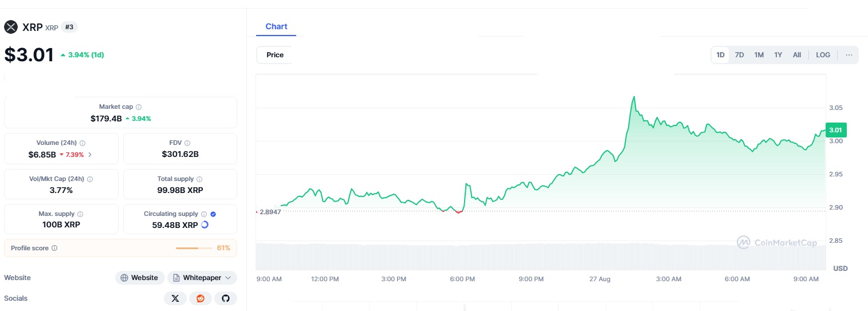Click the 99.98B XRP total supply value
Image resolution: width=868 pixels, height=311 pixels.
tap(180, 190)
